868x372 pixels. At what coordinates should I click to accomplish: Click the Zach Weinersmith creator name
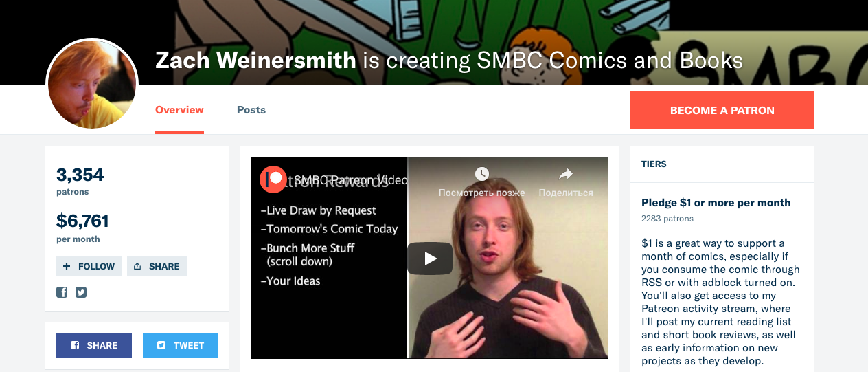255,61
